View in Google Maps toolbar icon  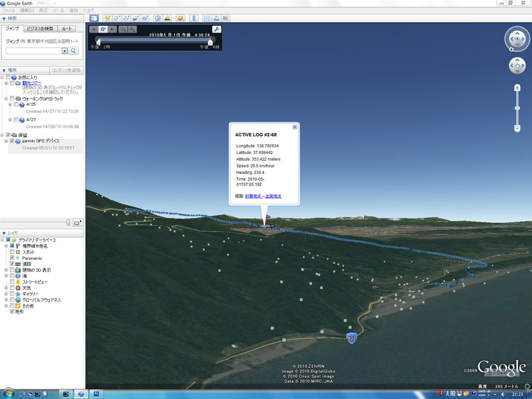click(x=226, y=18)
